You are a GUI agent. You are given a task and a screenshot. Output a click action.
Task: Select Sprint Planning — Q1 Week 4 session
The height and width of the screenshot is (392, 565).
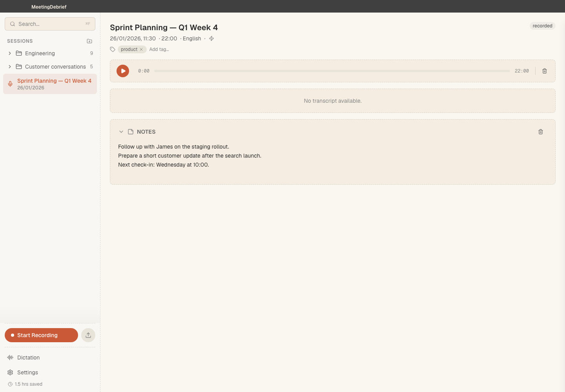50,84
